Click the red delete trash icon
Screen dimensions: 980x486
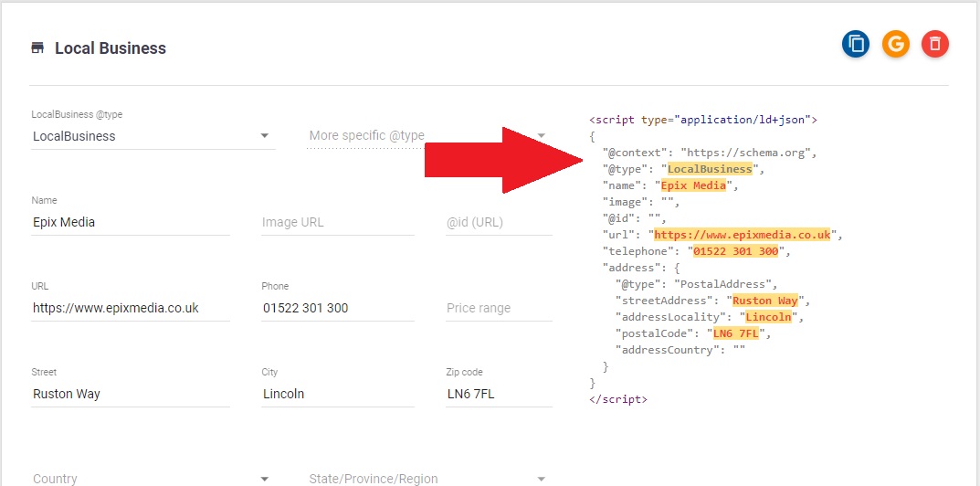pyautogui.click(x=935, y=44)
